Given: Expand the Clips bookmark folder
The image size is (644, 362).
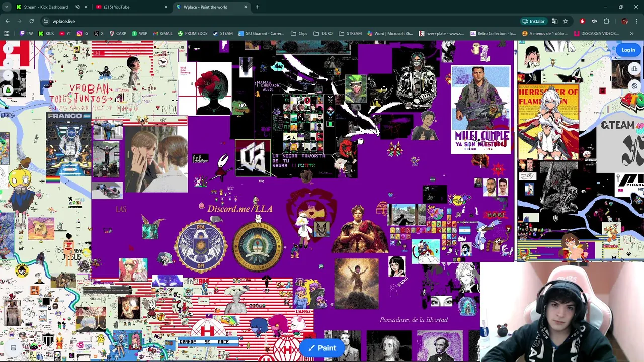Looking at the screenshot, I should pos(299,34).
